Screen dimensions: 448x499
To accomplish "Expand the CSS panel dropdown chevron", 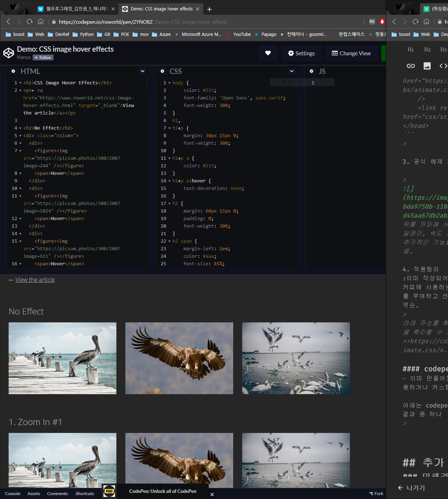I will (x=292, y=71).
